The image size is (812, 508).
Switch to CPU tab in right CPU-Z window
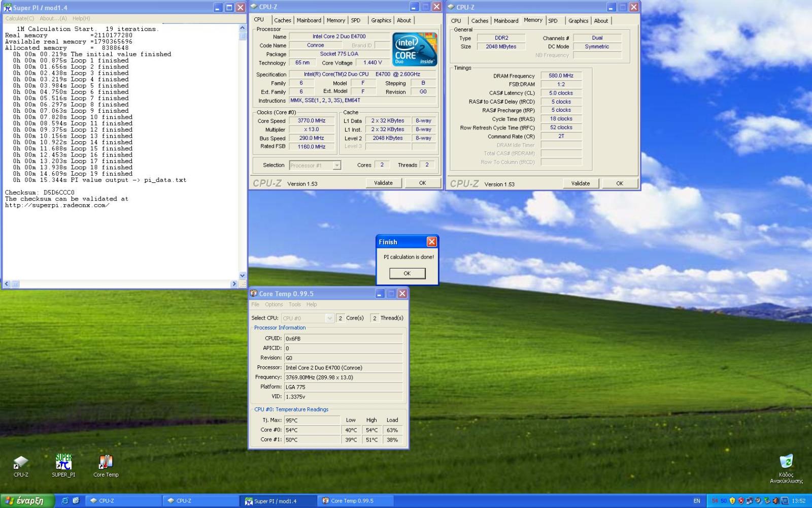click(456, 21)
